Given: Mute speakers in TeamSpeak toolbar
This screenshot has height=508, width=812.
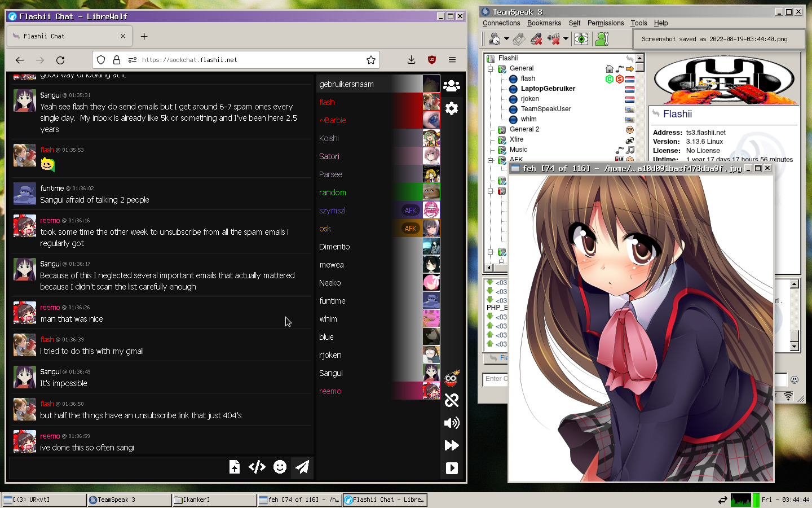Looking at the screenshot, I should (554, 38).
